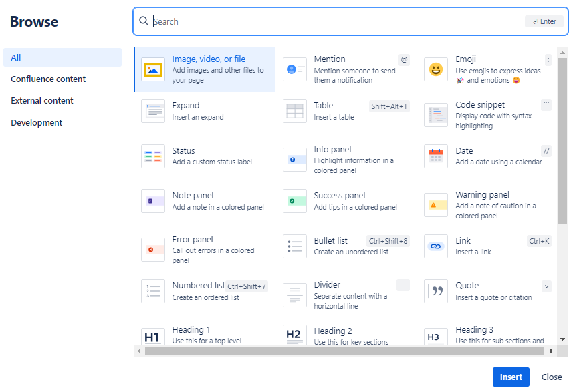Click 'Add a custom status label' text
The width and height of the screenshot is (573, 392).
pos(212,162)
